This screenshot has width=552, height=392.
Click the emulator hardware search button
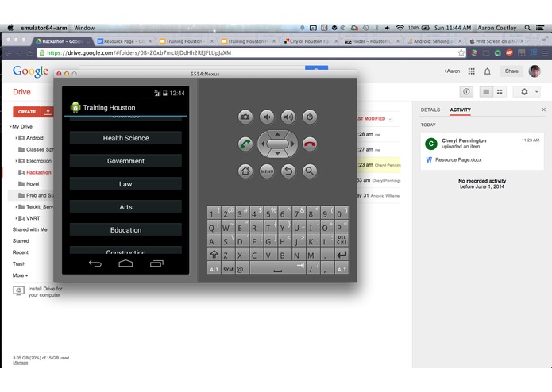point(310,171)
